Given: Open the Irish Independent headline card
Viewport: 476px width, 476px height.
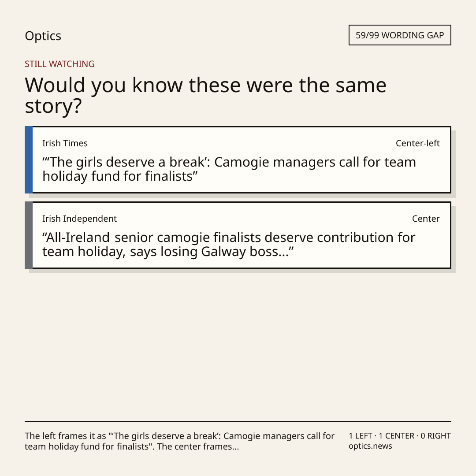Looking at the screenshot, I should [238, 235].
